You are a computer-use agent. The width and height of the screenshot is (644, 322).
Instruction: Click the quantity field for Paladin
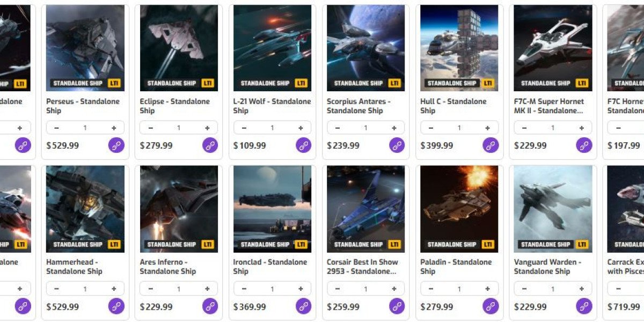[459, 289]
